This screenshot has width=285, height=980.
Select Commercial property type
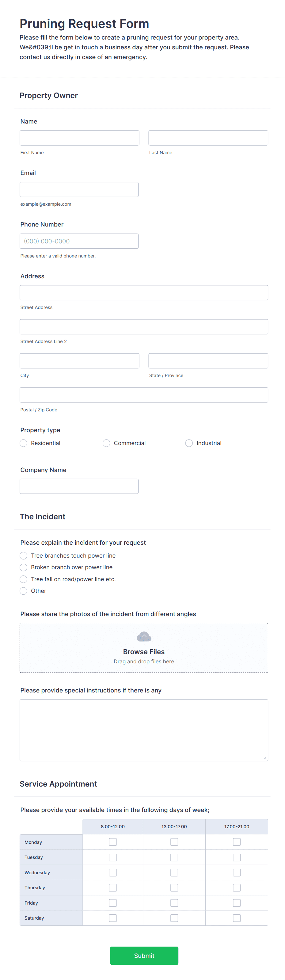coord(106,443)
